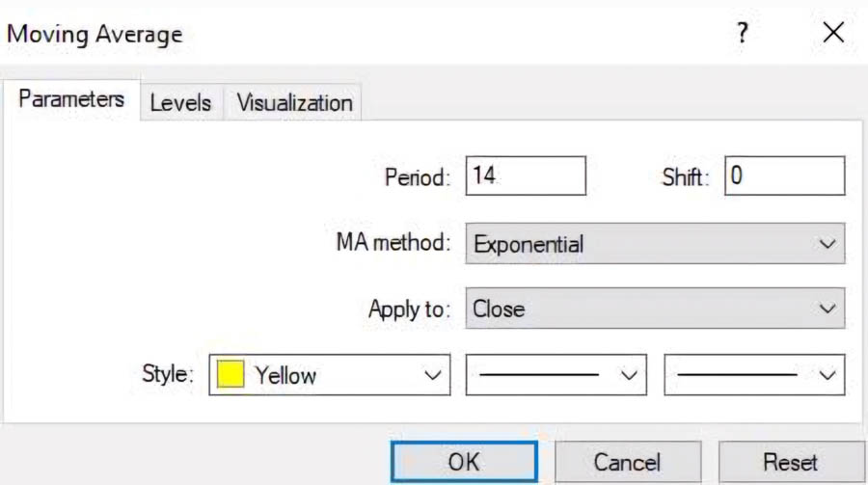Click the Apply to dropdown chevron
868x485 pixels.
(x=827, y=309)
